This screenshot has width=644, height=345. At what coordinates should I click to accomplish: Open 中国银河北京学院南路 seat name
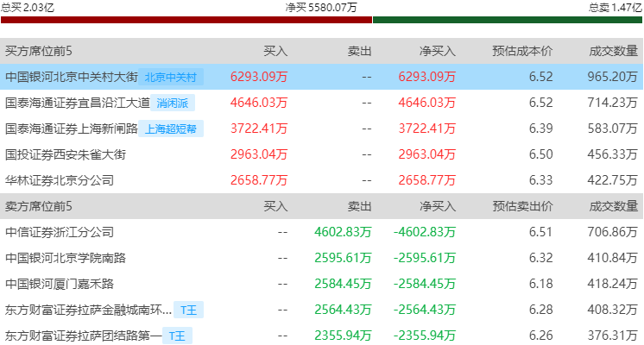[66, 258]
